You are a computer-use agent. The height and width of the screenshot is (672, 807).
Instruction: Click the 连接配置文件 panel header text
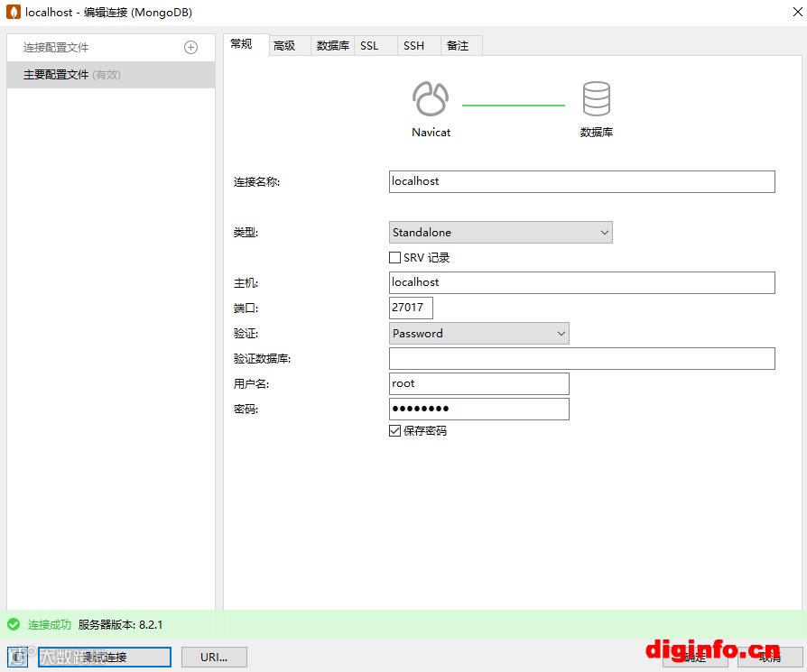click(x=56, y=47)
